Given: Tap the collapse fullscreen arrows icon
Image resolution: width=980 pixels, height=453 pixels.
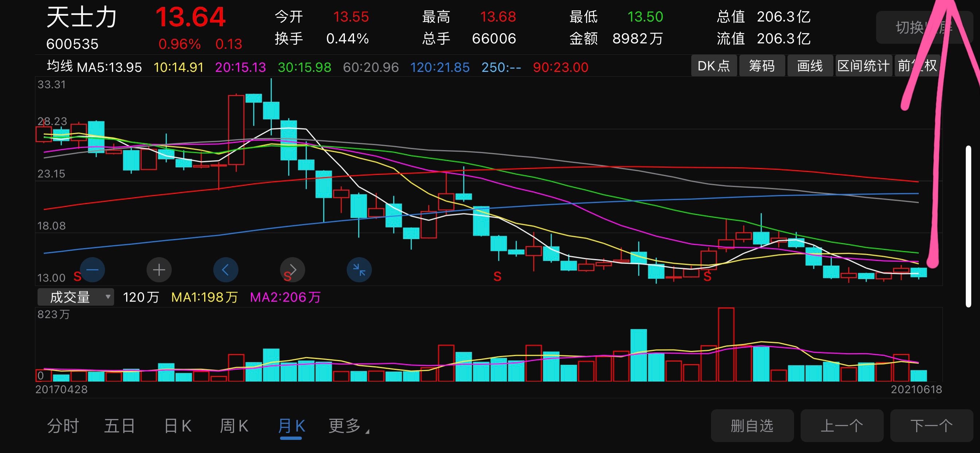Looking at the screenshot, I should coord(359,270).
